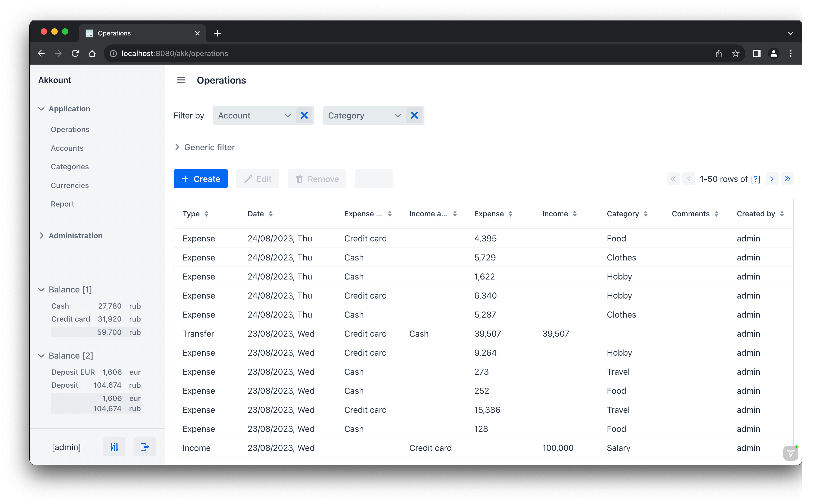Reload the browser page
832x504 pixels.
click(75, 53)
